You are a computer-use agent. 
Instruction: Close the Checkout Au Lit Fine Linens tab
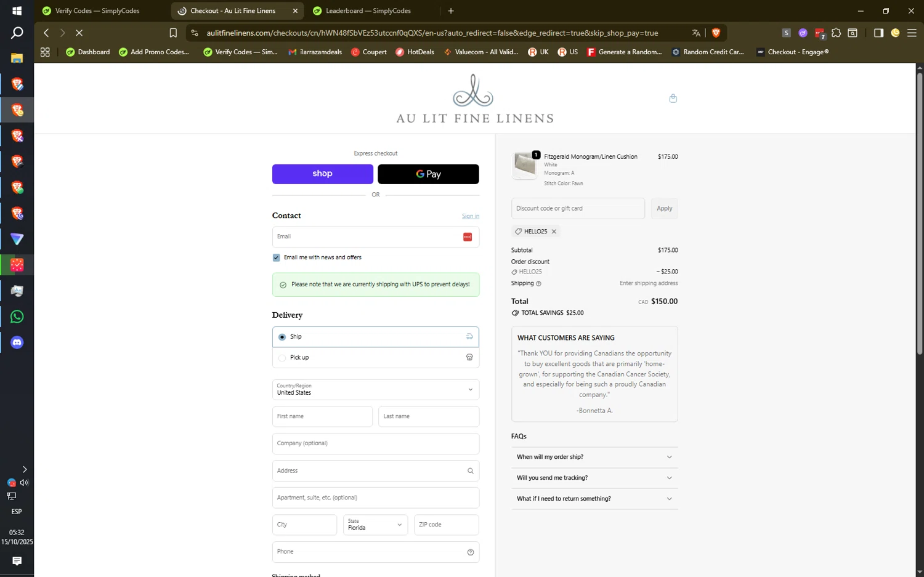[295, 10]
